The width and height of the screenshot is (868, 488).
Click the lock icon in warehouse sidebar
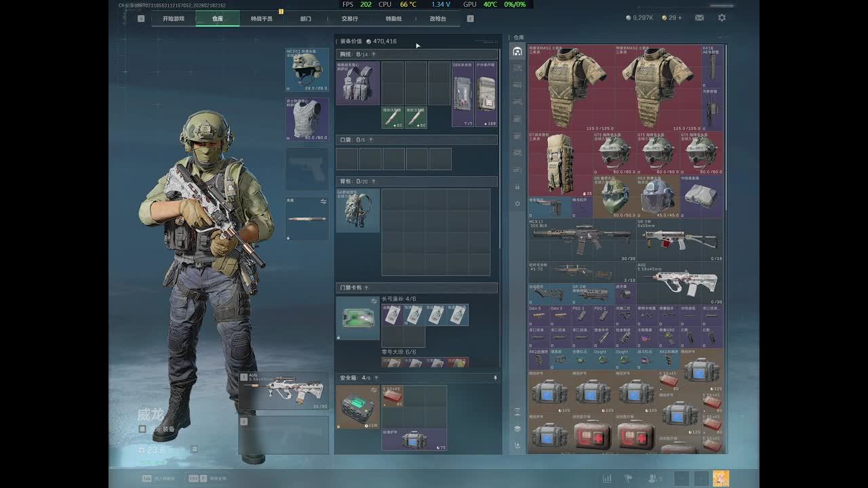[x=517, y=186]
